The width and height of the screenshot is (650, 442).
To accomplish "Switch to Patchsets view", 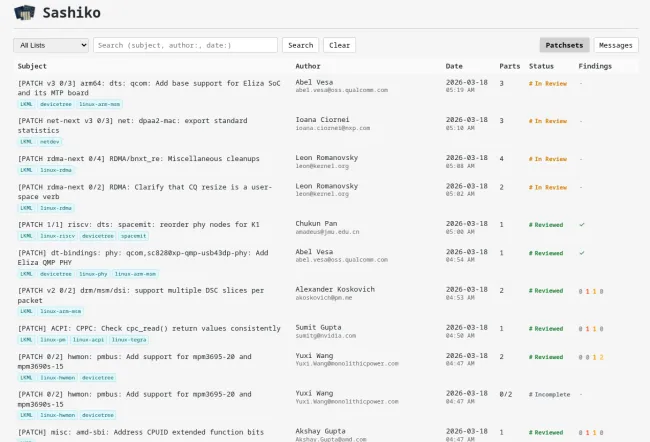I will (x=564, y=45).
